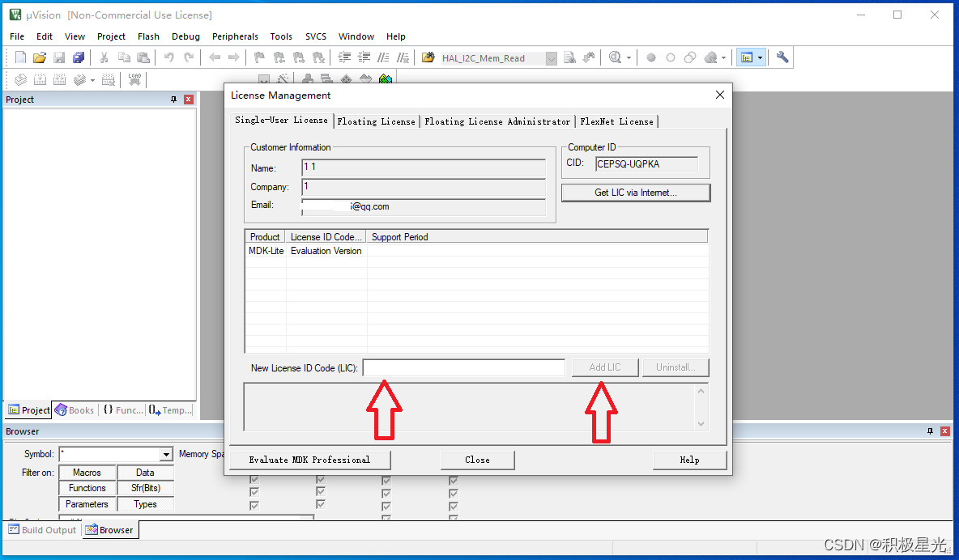Viewport: 959px width, 560px height.
Task: Click the Save floppy disk icon
Action: [59, 57]
